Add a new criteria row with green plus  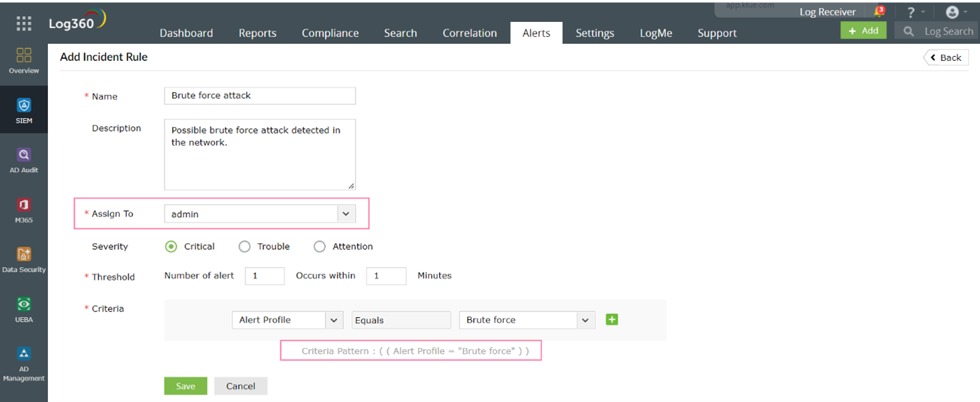pyautogui.click(x=612, y=320)
